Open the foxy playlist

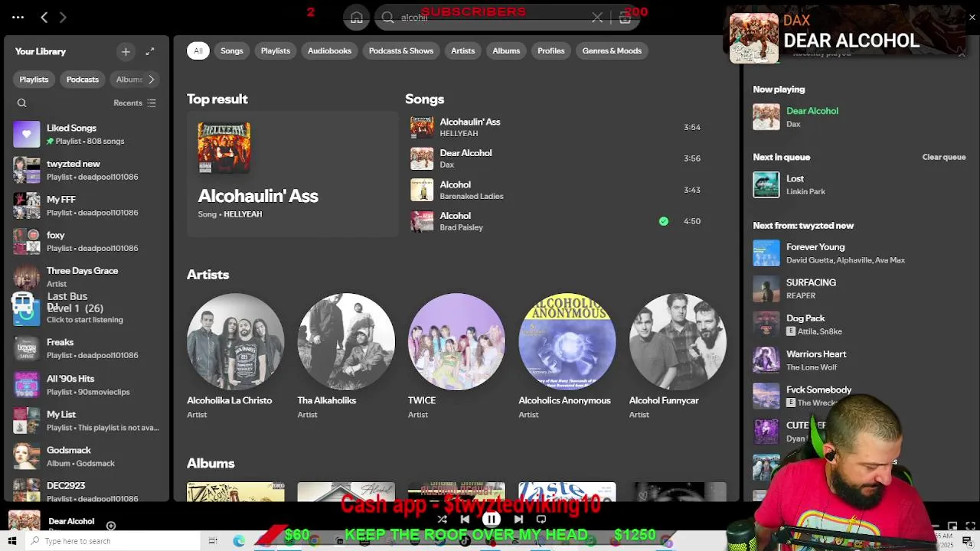click(x=86, y=241)
